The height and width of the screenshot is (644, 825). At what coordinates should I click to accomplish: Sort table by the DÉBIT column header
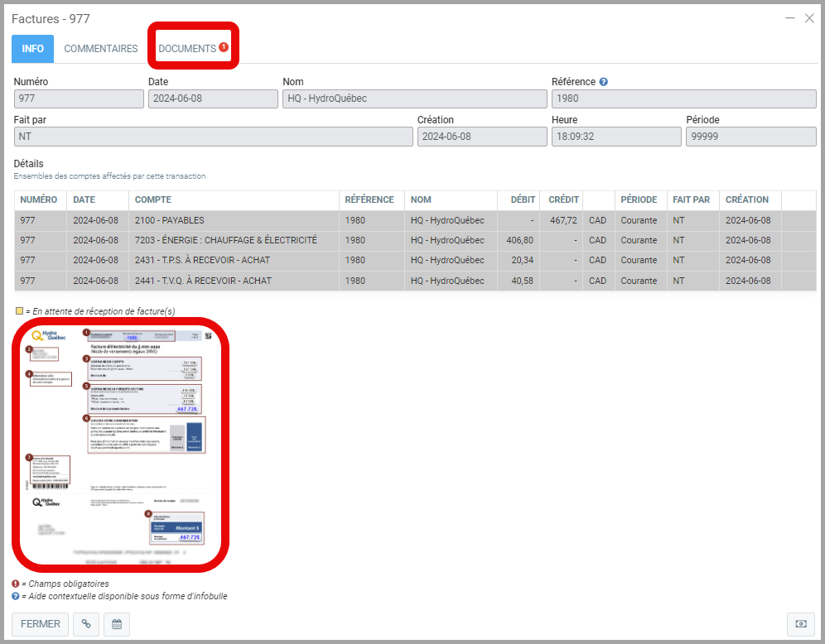pos(522,200)
